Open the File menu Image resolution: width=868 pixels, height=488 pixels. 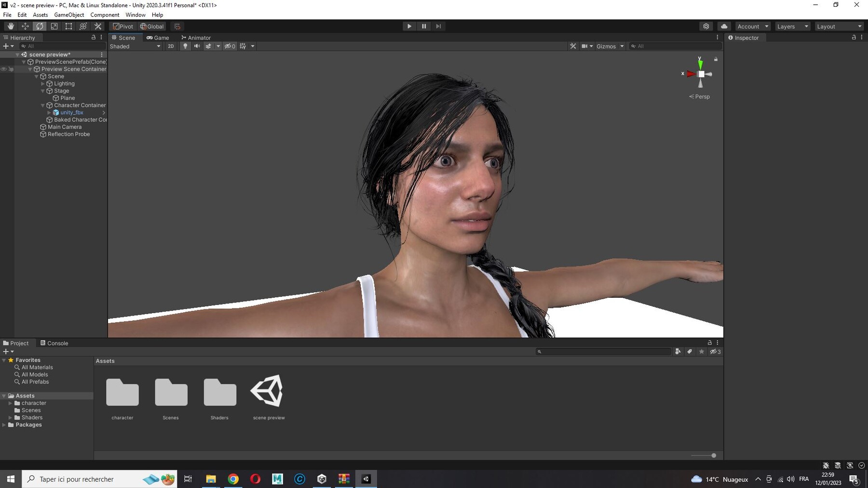tap(7, 15)
